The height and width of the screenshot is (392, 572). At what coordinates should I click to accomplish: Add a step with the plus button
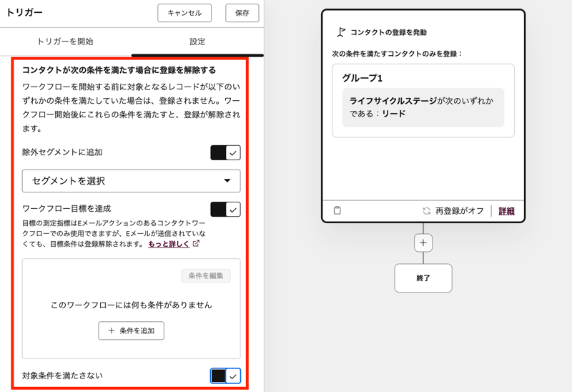click(x=423, y=242)
